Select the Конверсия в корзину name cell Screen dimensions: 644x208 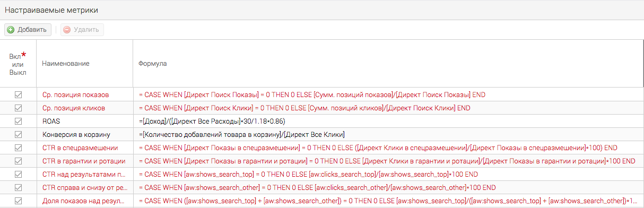pos(84,134)
